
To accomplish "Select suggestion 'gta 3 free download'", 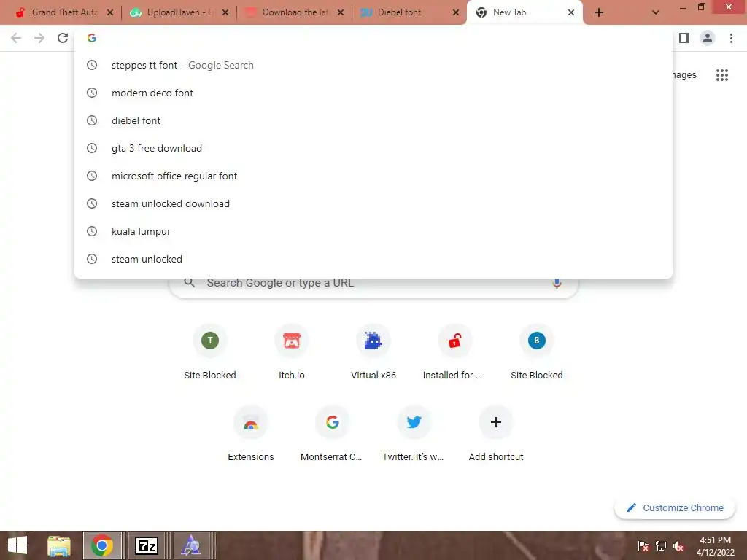I will pyautogui.click(x=373, y=148).
